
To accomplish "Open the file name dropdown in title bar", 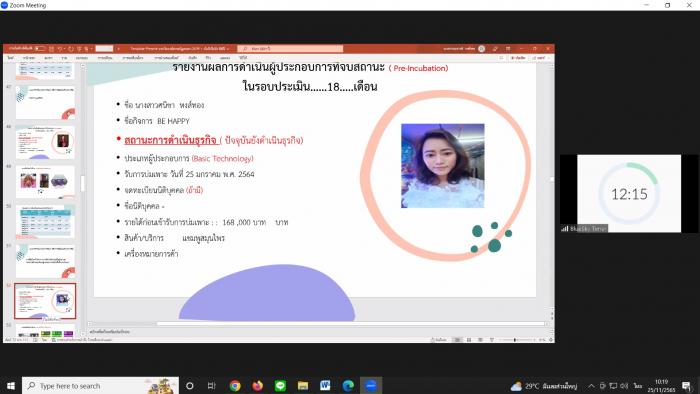I will pos(180,48).
